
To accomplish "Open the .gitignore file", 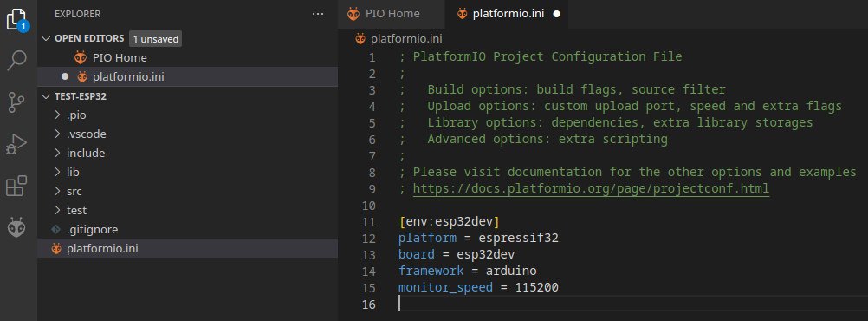I will coord(188,230).
